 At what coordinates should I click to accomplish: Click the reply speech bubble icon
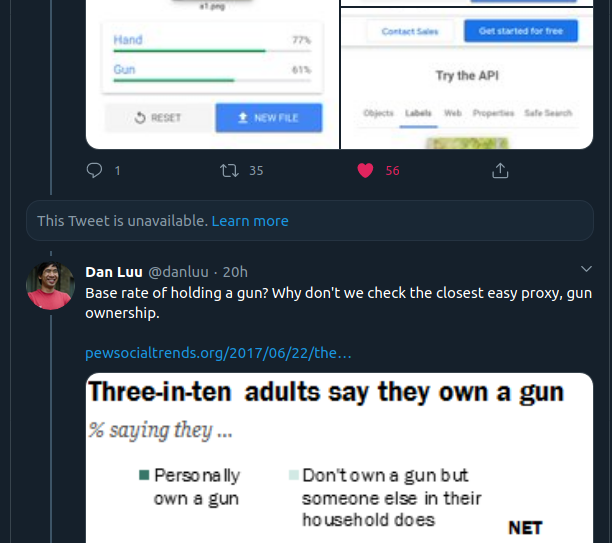[94, 171]
